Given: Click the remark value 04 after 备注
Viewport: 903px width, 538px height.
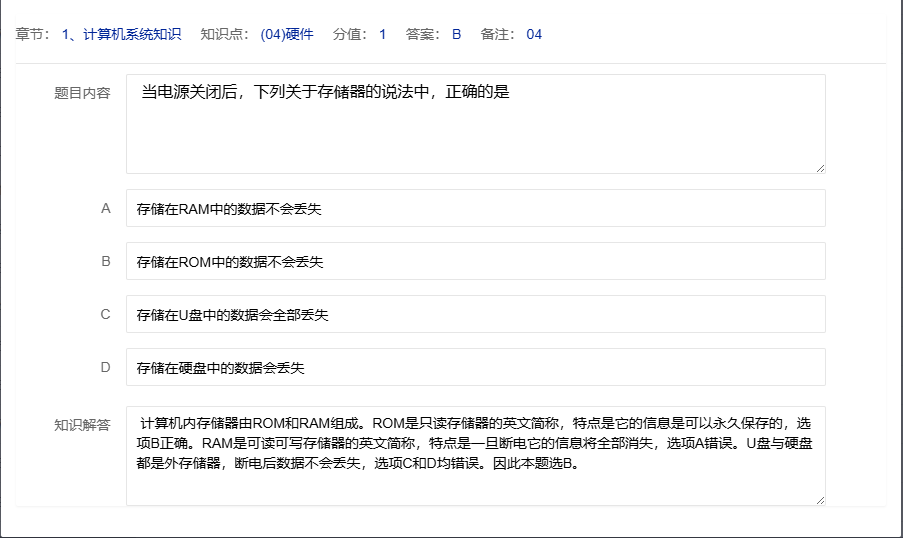Looking at the screenshot, I should (x=534, y=34).
